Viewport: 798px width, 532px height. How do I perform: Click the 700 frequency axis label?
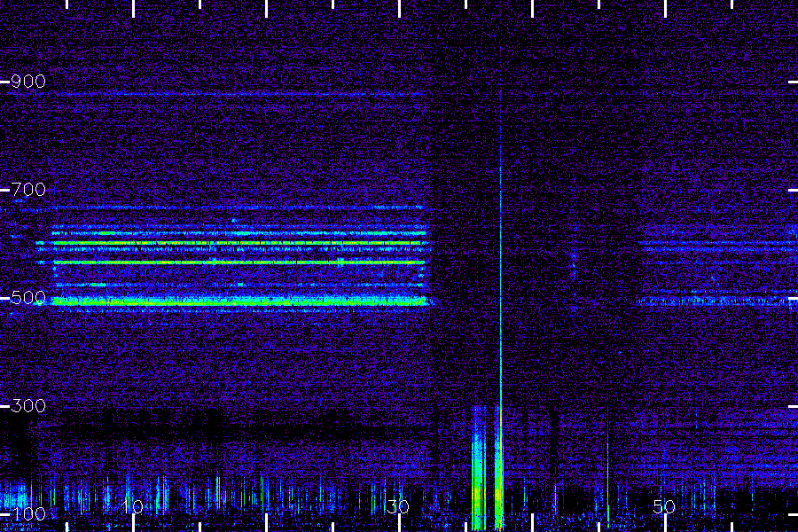point(28,190)
